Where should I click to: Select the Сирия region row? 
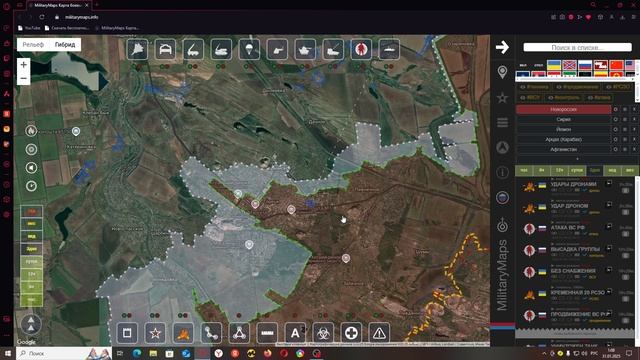click(x=564, y=119)
